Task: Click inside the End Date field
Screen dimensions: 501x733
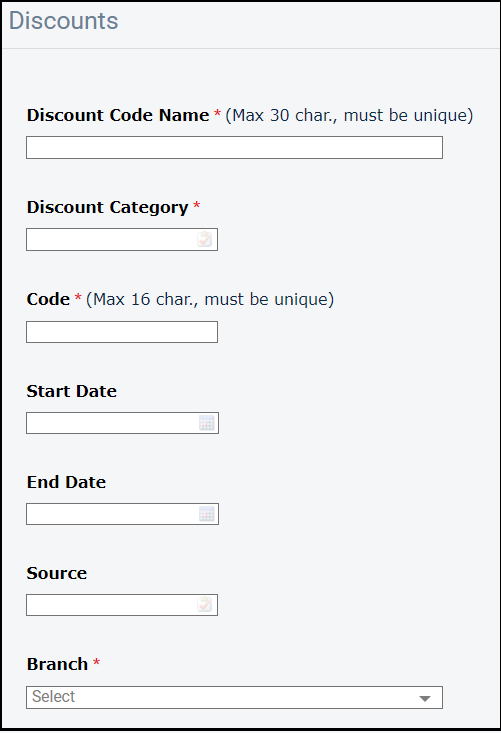Action: click(122, 514)
